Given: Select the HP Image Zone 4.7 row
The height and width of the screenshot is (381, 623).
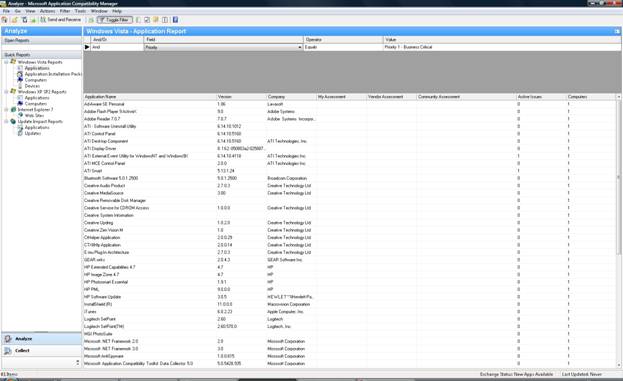Looking at the screenshot, I should pos(350,275).
